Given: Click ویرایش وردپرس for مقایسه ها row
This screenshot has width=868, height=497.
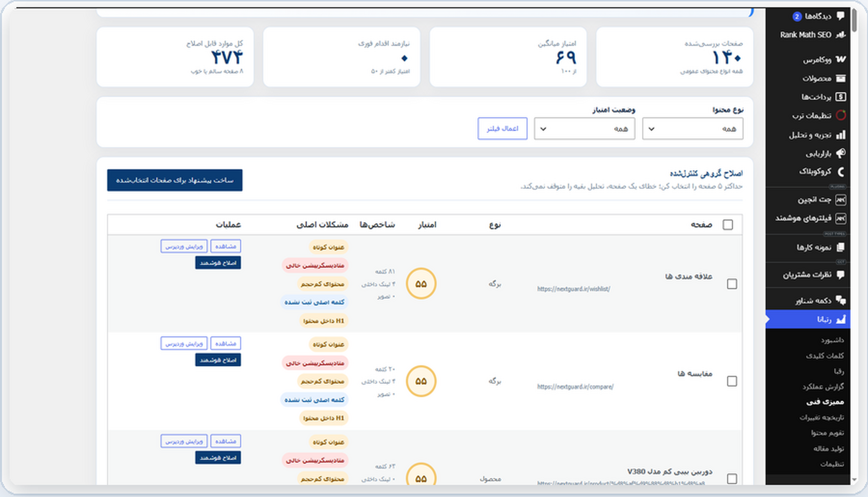Looking at the screenshot, I should point(184,344).
